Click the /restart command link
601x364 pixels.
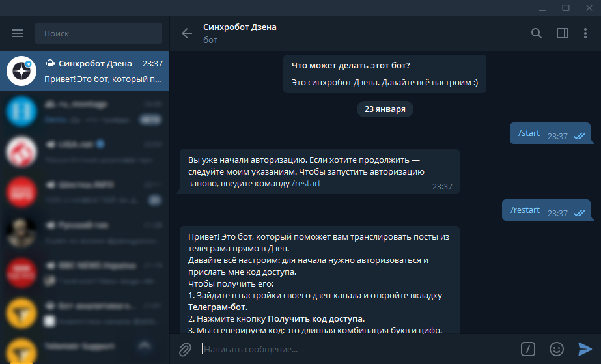pos(306,184)
